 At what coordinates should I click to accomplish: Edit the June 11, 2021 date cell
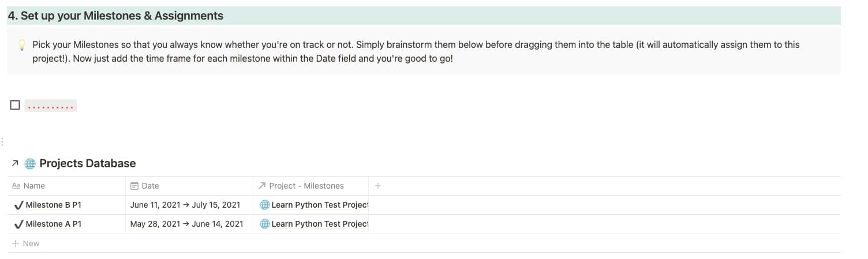(185, 205)
